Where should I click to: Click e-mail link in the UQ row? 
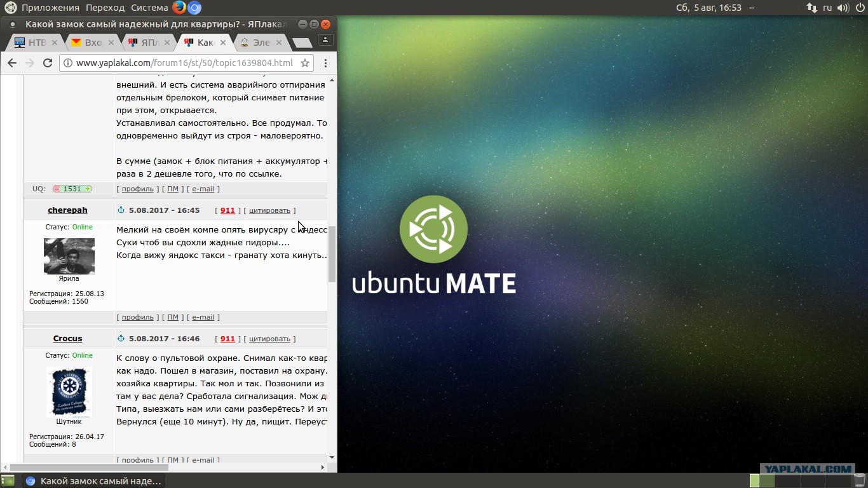[203, 189]
